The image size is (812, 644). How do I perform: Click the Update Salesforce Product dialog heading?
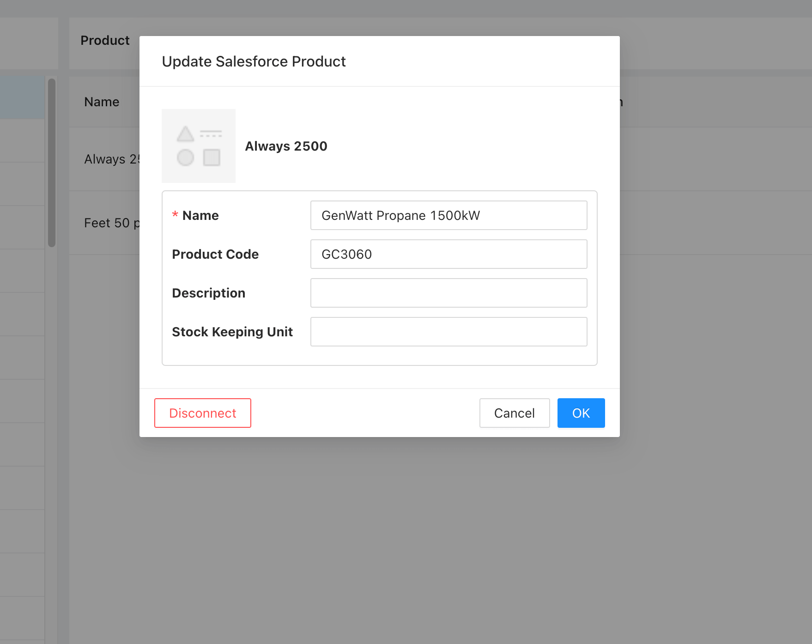coord(254,61)
